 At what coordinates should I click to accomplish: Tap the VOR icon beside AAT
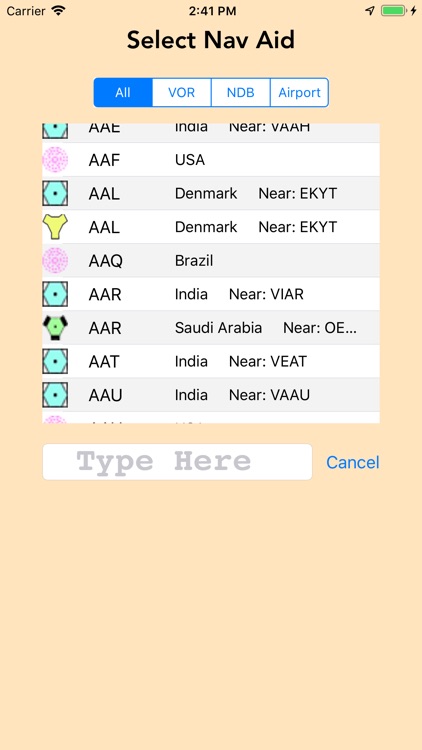click(55, 361)
